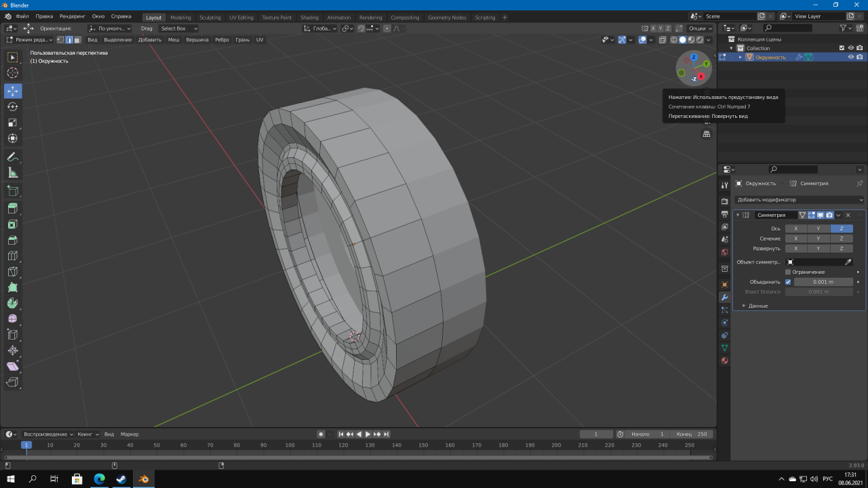Open the Добавить модификатор dropdown
Screen dimensions: 868x488
(x=800, y=200)
